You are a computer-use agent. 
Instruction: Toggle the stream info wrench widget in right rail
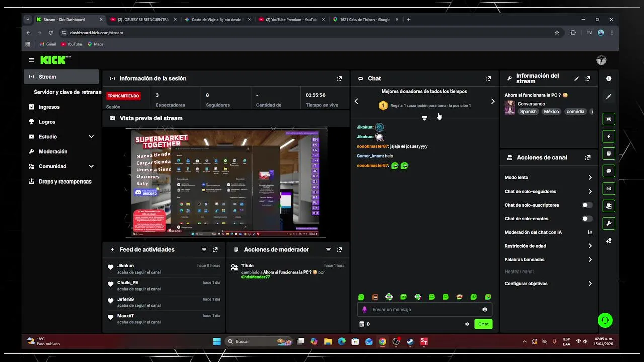click(609, 223)
